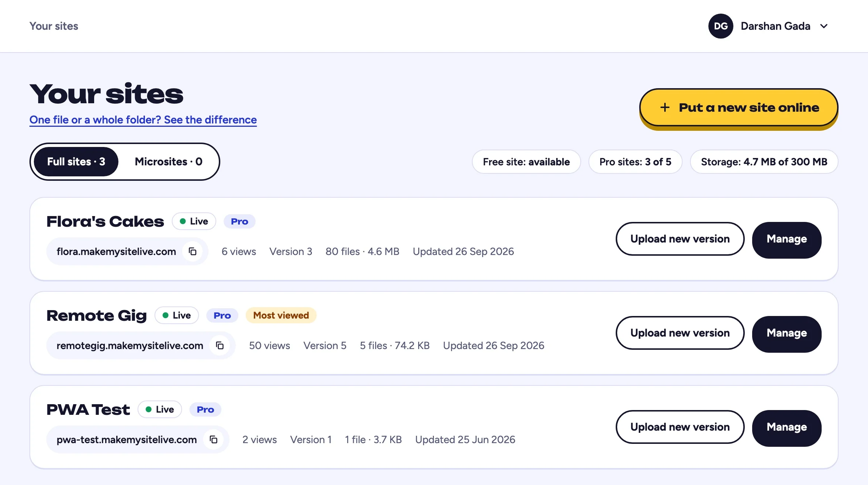Click 1 file · 3.7 KB text

coord(373,439)
